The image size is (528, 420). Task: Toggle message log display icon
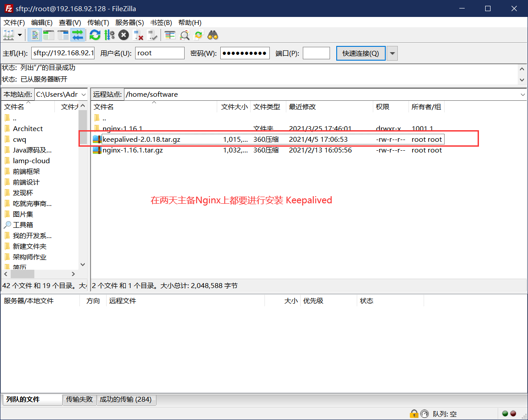(34, 35)
